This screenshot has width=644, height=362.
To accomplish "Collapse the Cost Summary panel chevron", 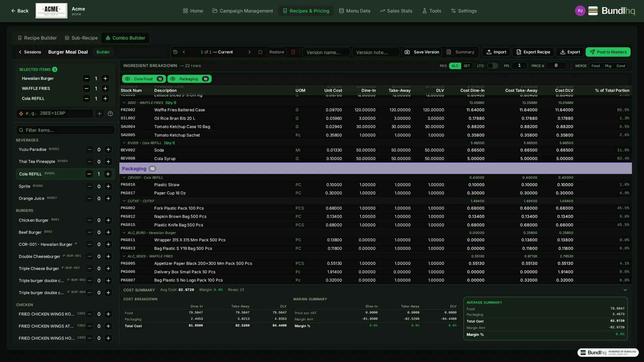I will pyautogui.click(x=625, y=290).
